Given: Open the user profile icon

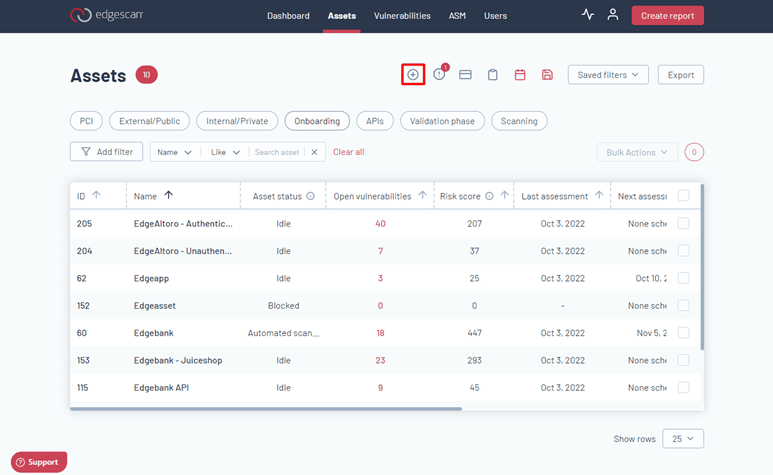Looking at the screenshot, I should (x=613, y=14).
